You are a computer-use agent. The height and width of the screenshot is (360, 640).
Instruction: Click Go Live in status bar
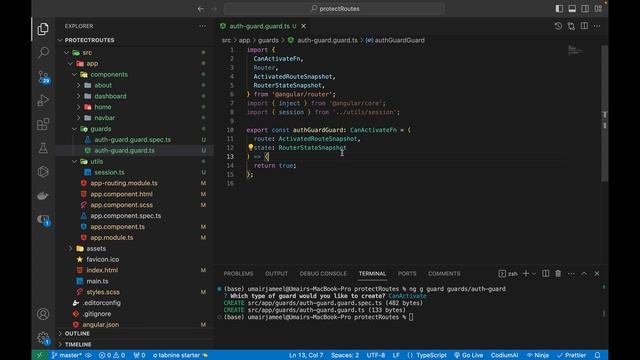469,355
